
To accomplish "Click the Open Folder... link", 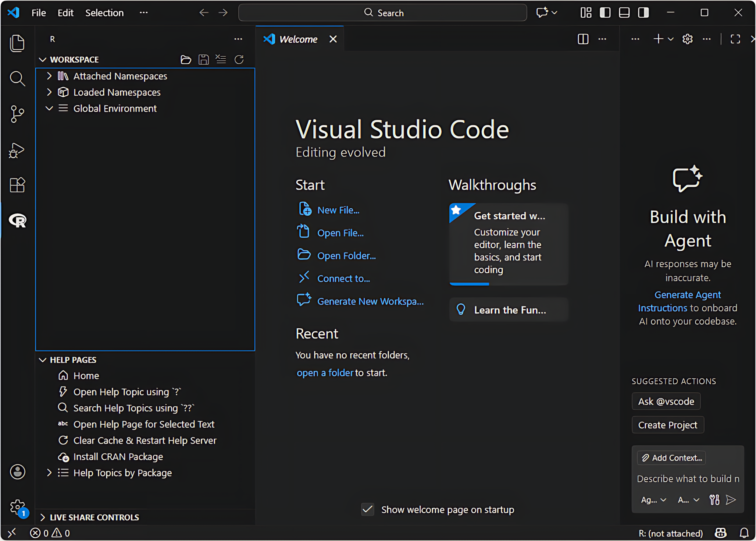I will point(346,256).
